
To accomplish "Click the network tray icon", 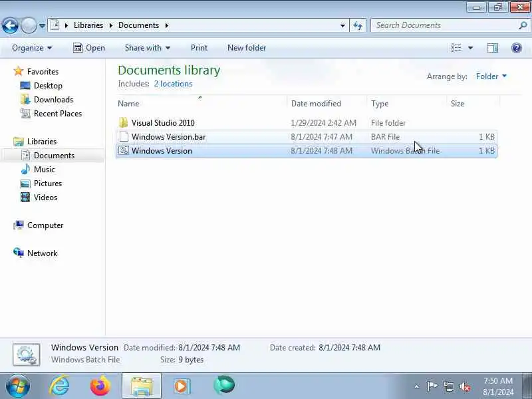I will pos(448,386).
